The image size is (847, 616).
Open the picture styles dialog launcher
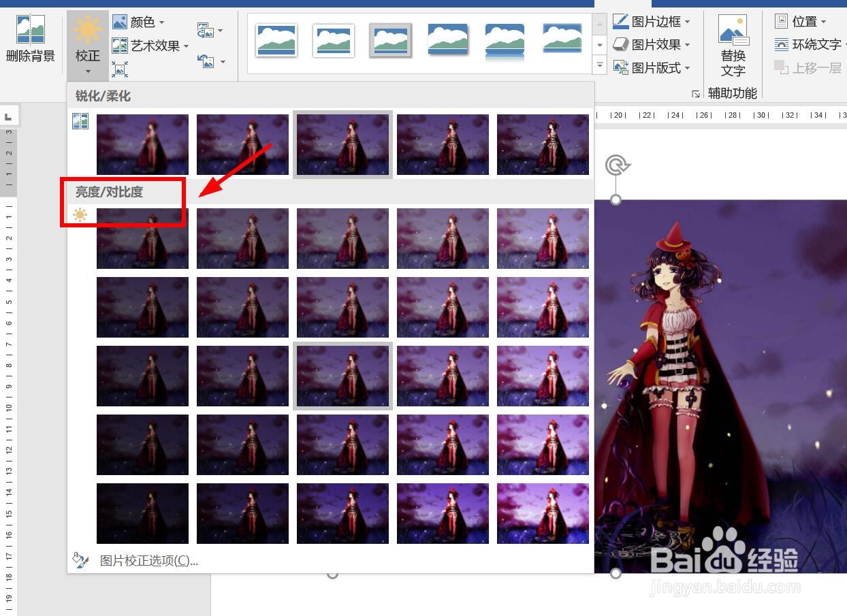pyautogui.click(x=696, y=94)
